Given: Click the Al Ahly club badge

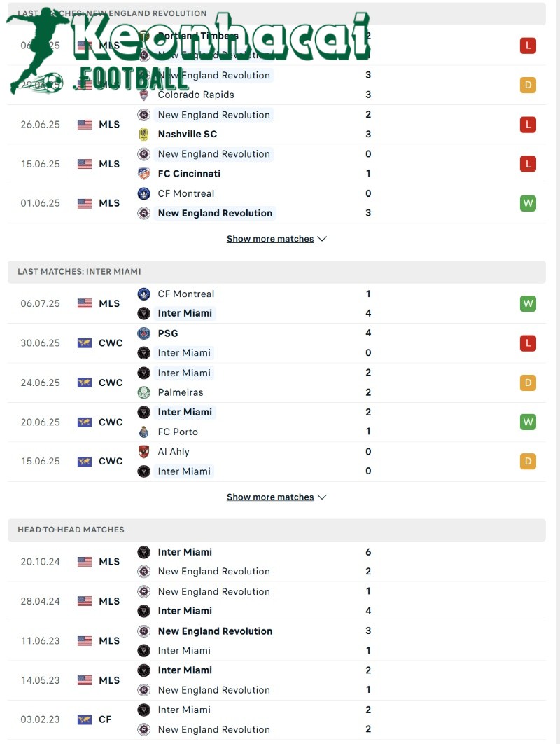Looking at the screenshot, I should point(145,452).
